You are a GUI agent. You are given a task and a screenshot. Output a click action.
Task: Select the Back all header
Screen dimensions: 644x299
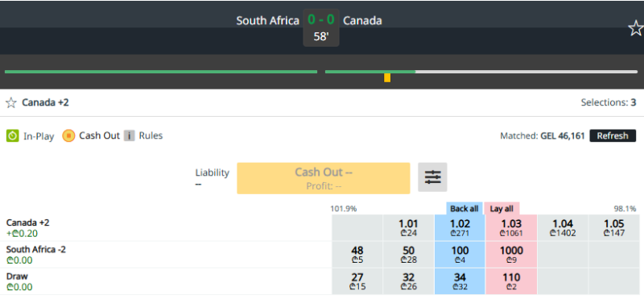(x=464, y=209)
